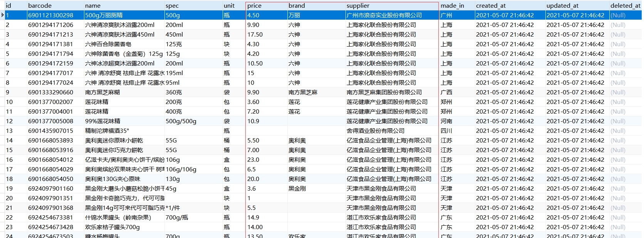Image resolution: width=644 pixels, height=238 pixels.
Task: Click name cell 精制沱牌福酒35°
Action: tap(124, 131)
